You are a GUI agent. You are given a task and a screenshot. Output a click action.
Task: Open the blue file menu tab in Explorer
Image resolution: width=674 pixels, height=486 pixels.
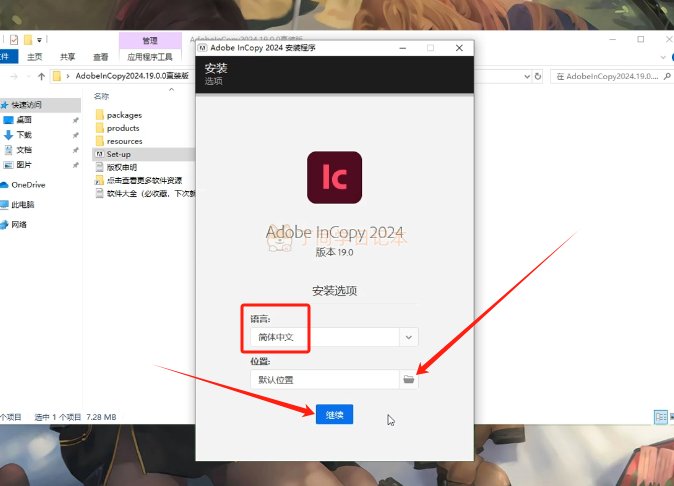coord(7,57)
